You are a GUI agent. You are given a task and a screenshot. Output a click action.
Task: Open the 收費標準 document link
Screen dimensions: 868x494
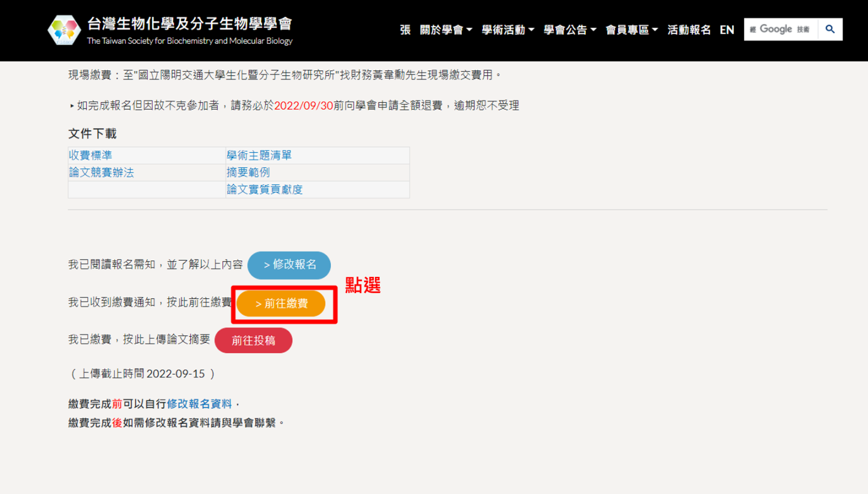tap(91, 155)
